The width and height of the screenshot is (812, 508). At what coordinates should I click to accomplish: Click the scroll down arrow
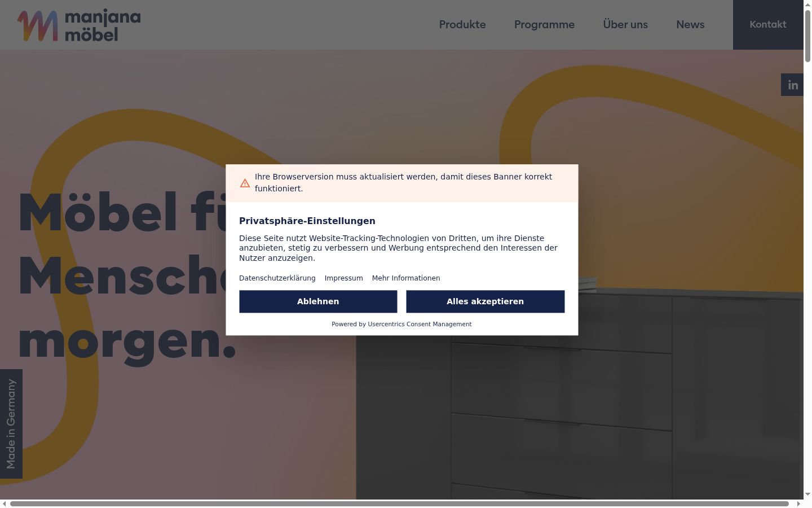click(x=807, y=494)
